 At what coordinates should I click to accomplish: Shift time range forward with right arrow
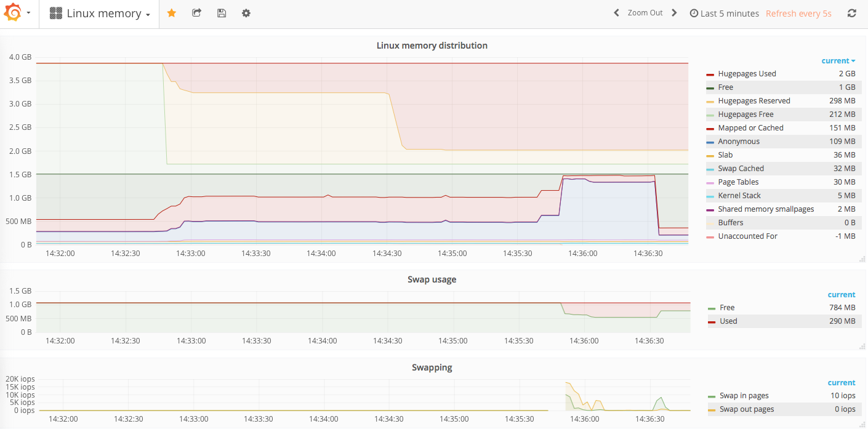coord(674,13)
